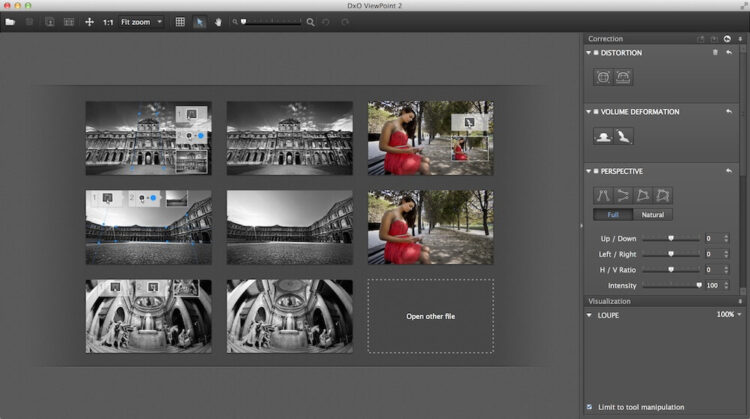
Task: Click the open folder icon in toolbar
Action: [10, 21]
